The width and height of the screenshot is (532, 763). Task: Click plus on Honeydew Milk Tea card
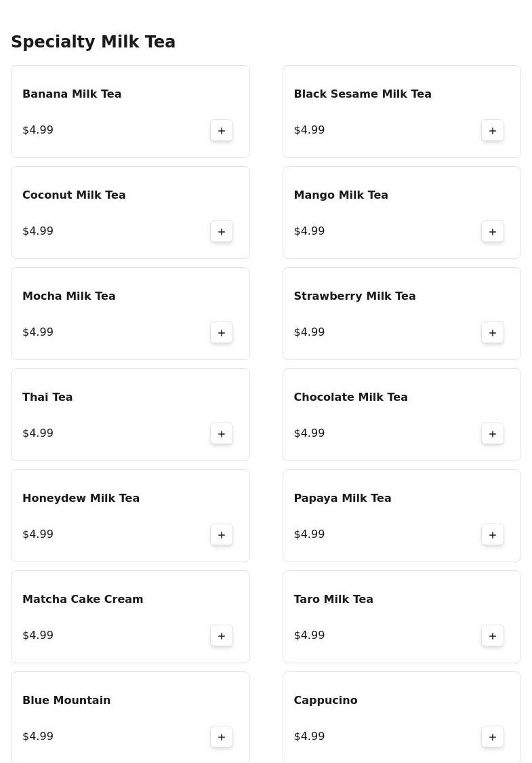click(x=222, y=534)
